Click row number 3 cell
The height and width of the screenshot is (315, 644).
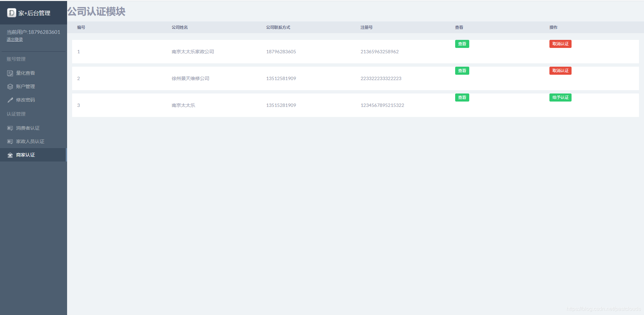pos(78,105)
